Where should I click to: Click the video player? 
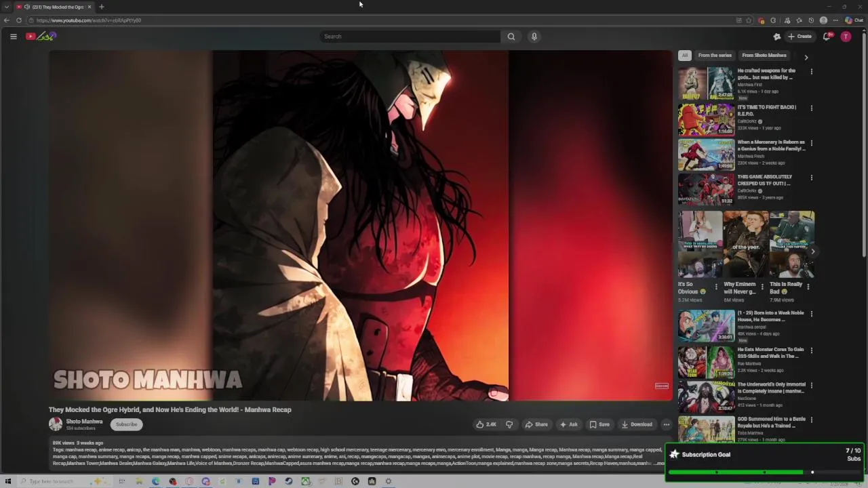(360, 226)
